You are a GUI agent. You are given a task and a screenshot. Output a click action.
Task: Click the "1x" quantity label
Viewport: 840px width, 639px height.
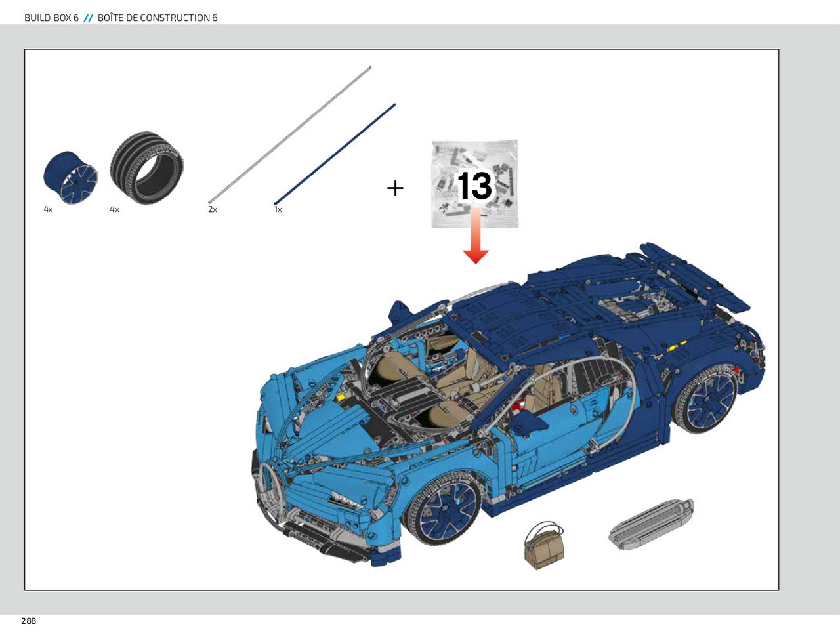pos(278,209)
